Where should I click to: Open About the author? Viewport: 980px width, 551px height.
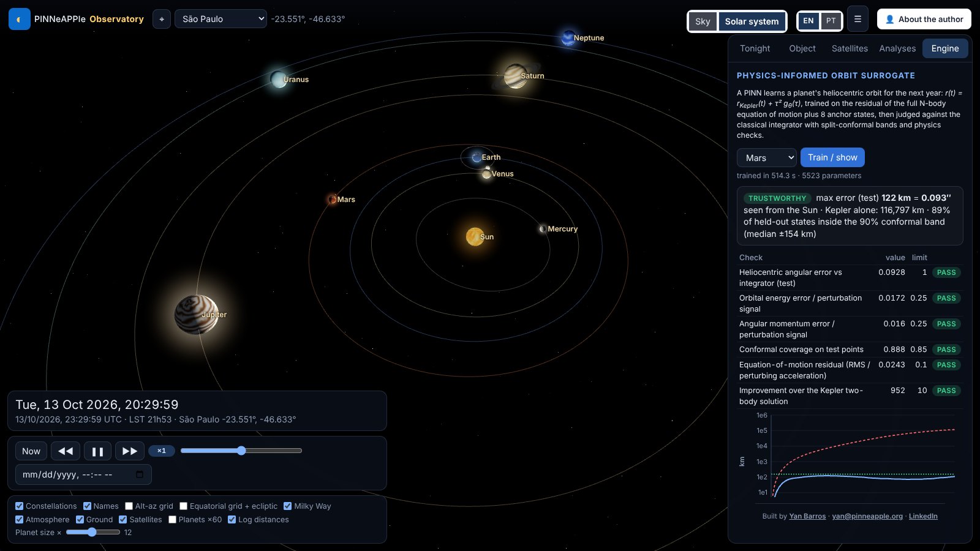pyautogui.click(x=924, y=19)
